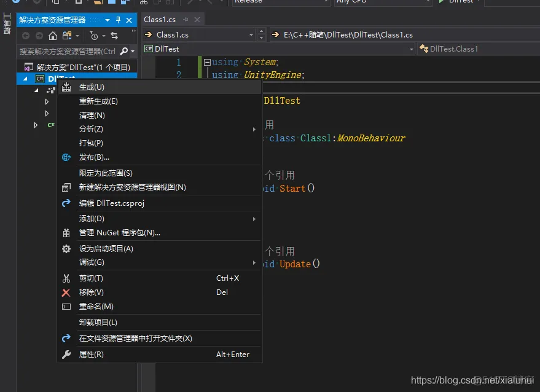
Task: Click the sync with active document icon
Action: pos(114,35)
